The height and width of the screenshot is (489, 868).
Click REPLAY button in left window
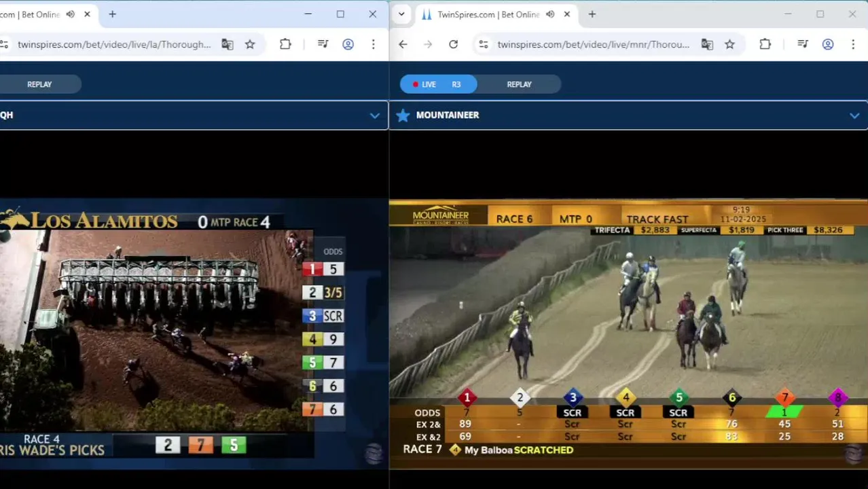click(x=39, y=84)
